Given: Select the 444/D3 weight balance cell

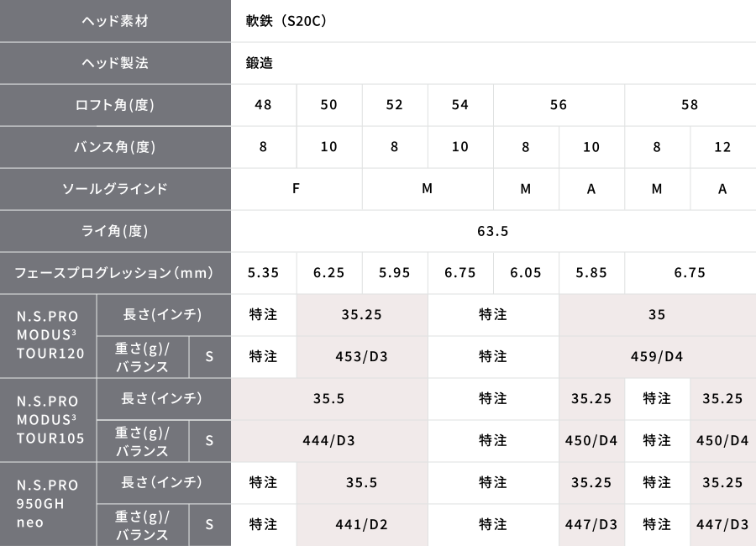Looking at the screenshot, I should point(329,440).
